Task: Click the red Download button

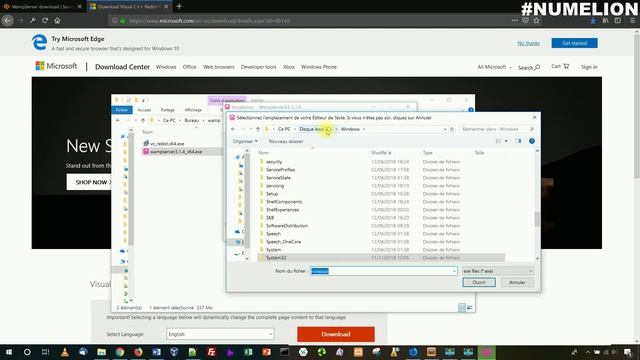Action: [x=336, y=334]
